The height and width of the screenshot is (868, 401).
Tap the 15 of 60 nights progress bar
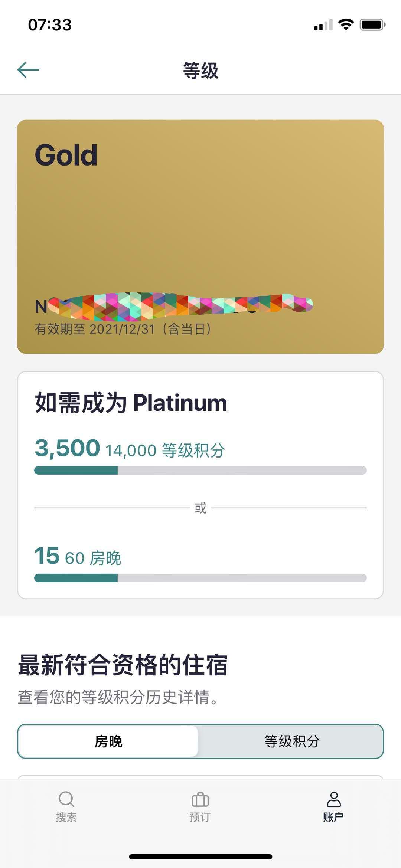pos(200,578)
